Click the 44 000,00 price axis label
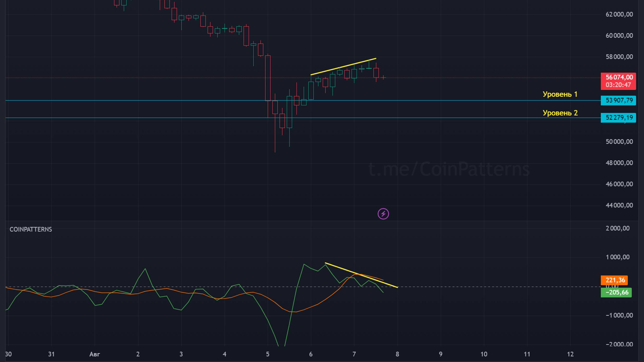644x362 pixels. click(x=619, y=205)
